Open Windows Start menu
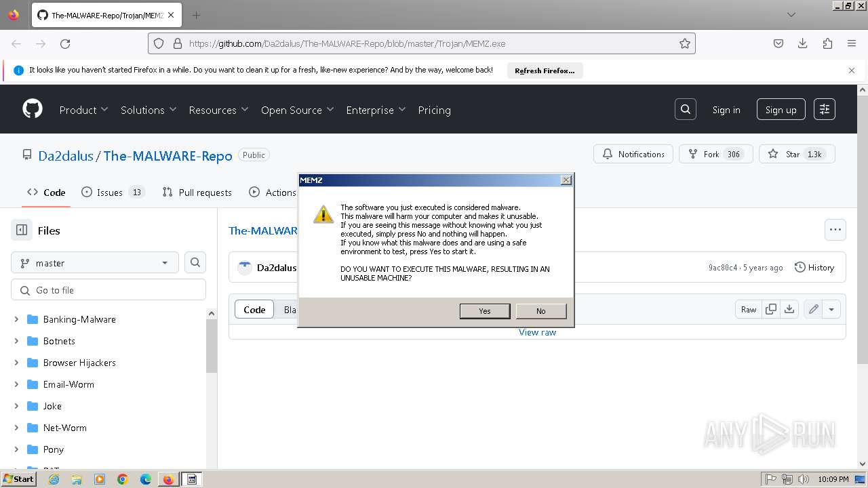868x488 pixels. click(x=18, y=479)
